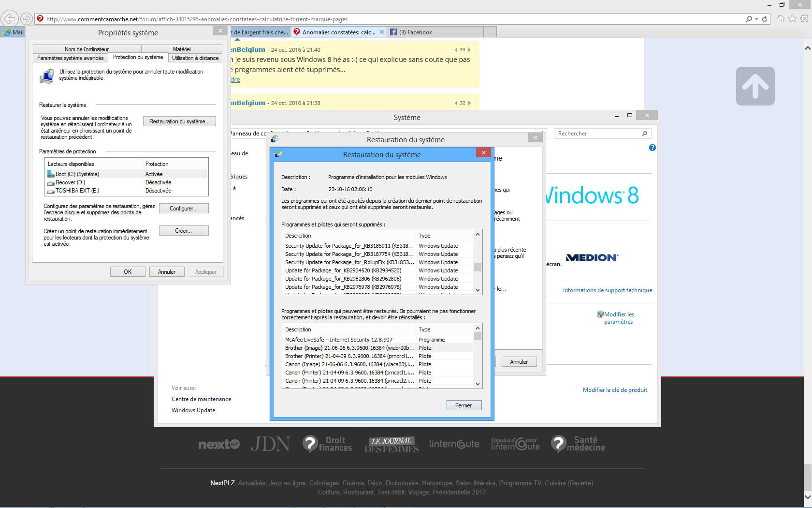Viewport: 812px width, 508px height.
Task: Select KB2934520 update row
Action: 377,271
